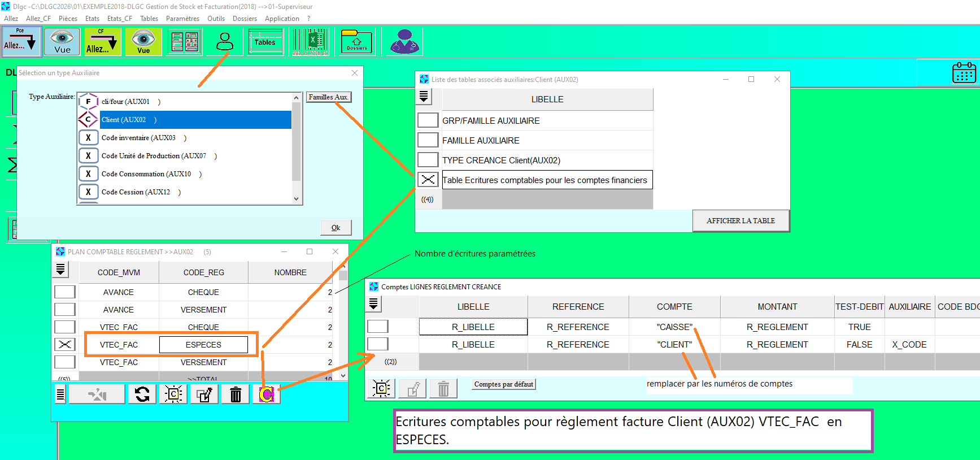Open the Dossiers folder icon
The width and height of the screenshot is (980, 460).
[x=356, y=42]
